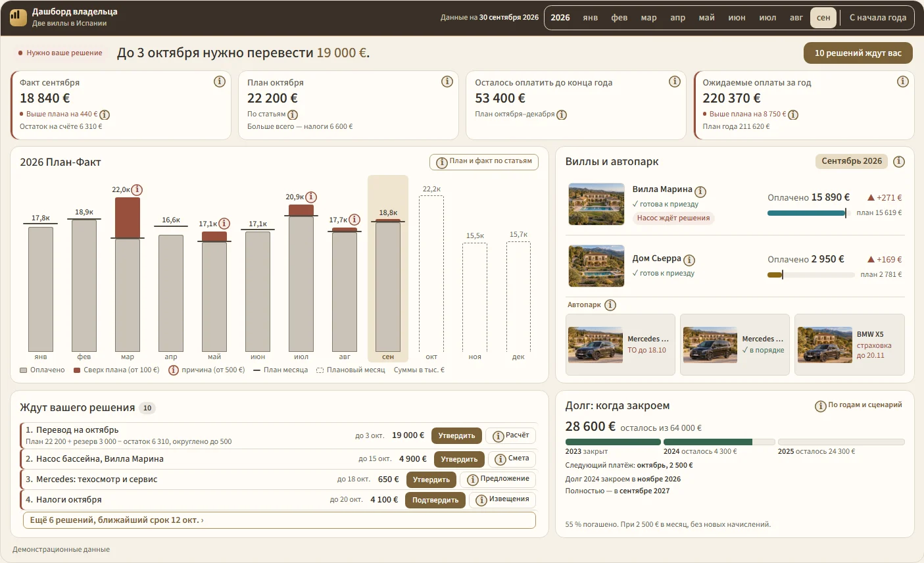
Task: Click the 10 решений ждут вас button
Action: 858,53
